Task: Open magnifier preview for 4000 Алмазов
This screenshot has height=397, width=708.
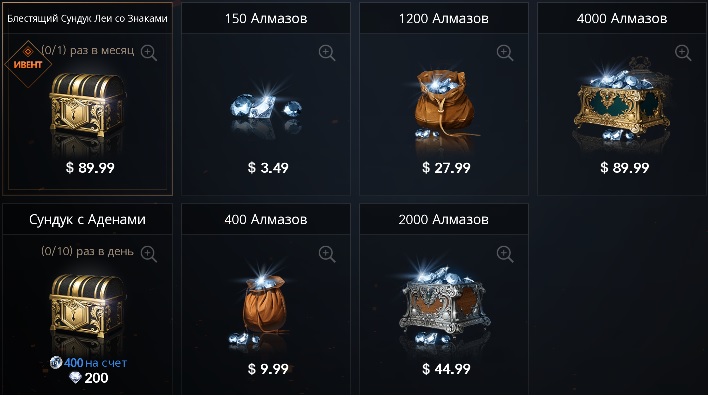Action: 683,53
